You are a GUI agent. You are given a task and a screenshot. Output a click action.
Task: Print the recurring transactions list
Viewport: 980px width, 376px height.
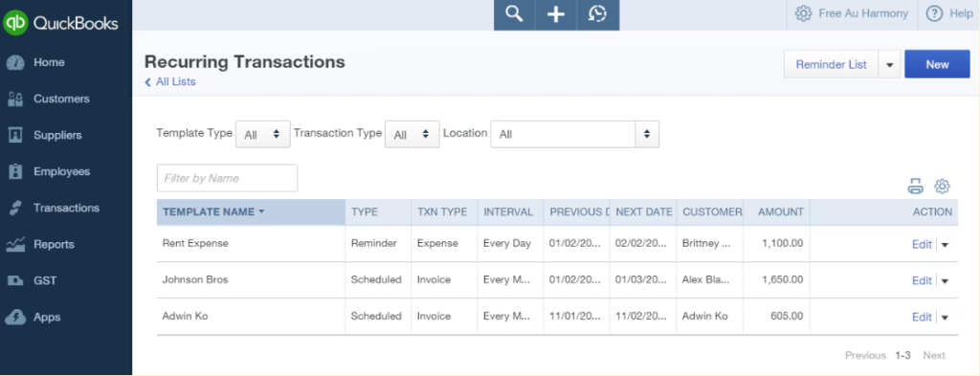915,187
